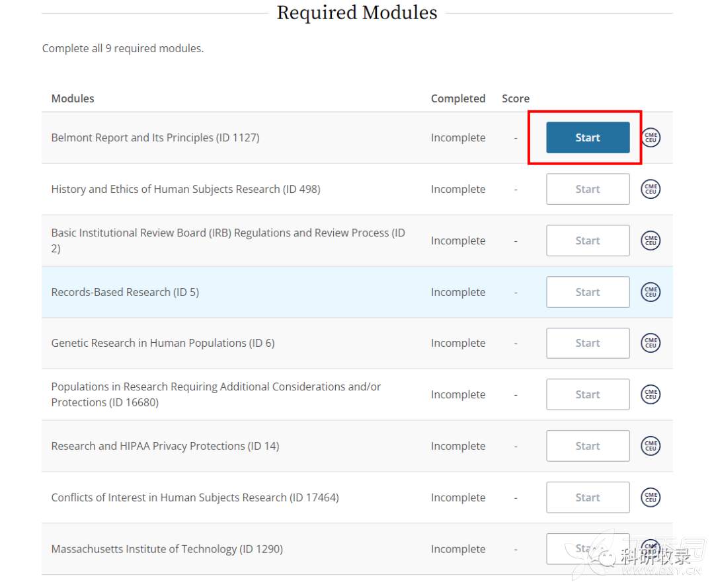The width and height of the screenshot is (714, 588).
Task: Click the Belmont Report and Its Principles title
Action: click(155, 137)
